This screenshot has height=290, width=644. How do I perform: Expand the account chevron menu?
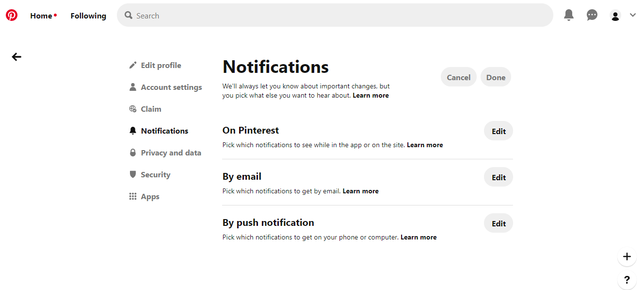tap(633, 15)
